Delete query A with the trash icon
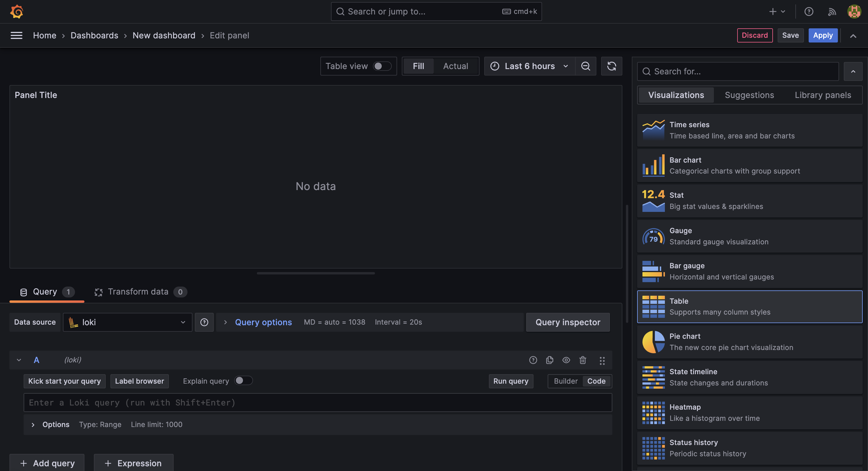The height and width of the screenshot is (471, 868). coord(583,360)
